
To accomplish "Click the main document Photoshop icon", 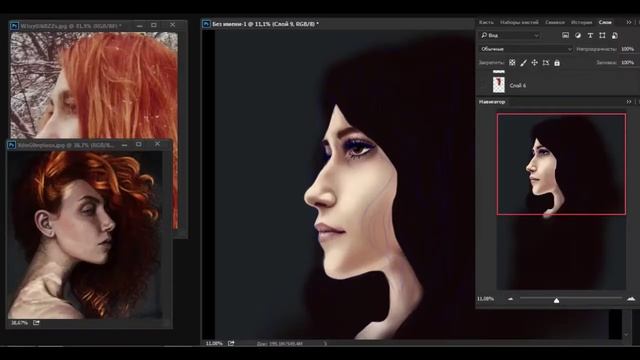I will [206, 24].
